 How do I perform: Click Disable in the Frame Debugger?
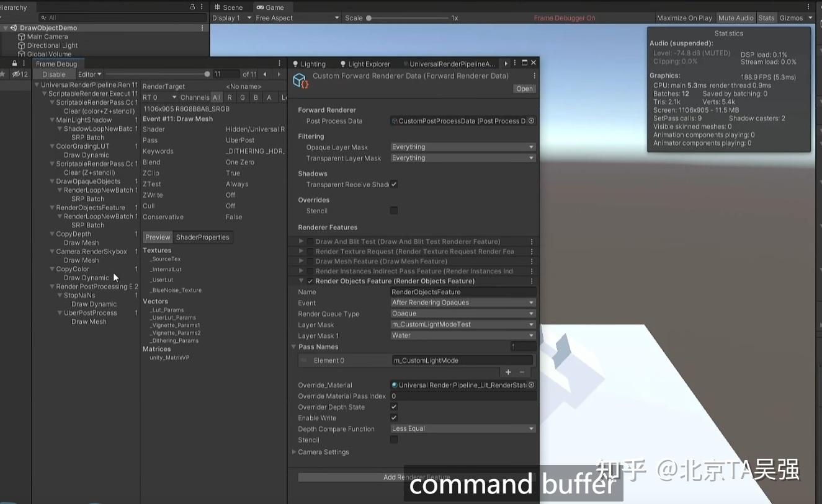point(54,73)
